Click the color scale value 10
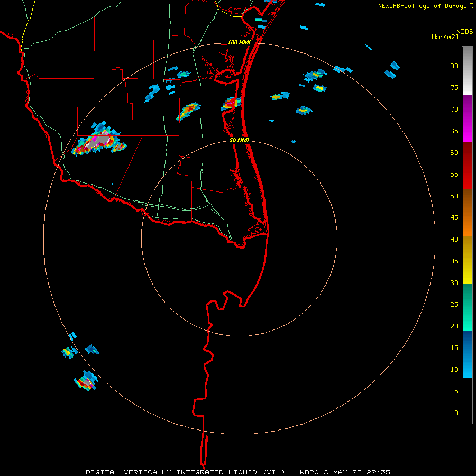 pos(454,370)
